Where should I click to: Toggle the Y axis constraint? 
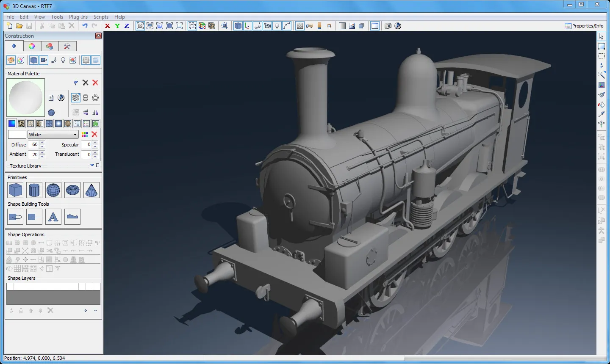[x=117, y=26]
